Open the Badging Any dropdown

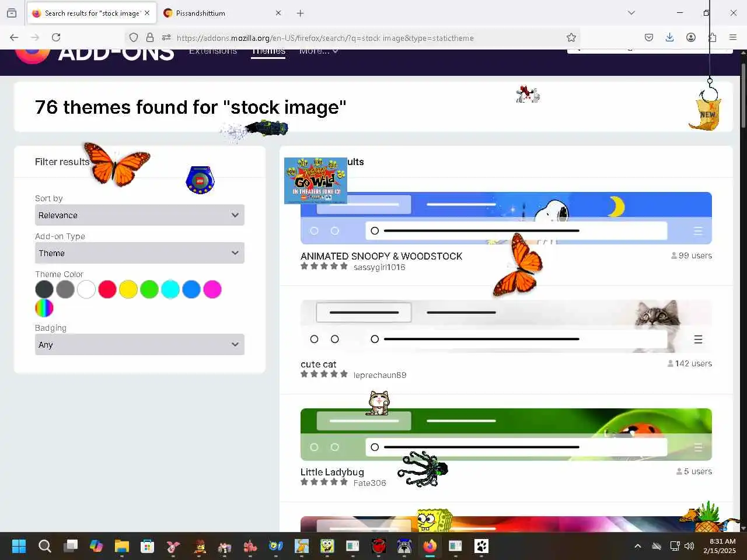click(x=139, y=345)
